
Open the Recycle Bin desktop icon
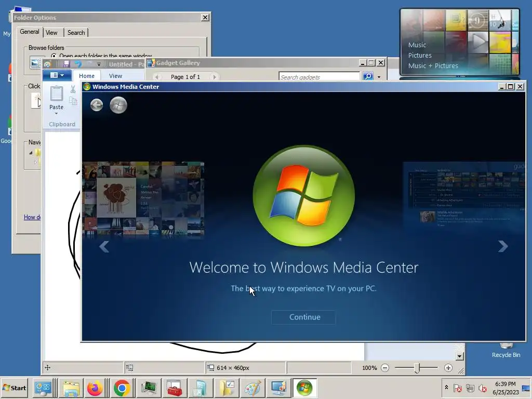(506, 350)
